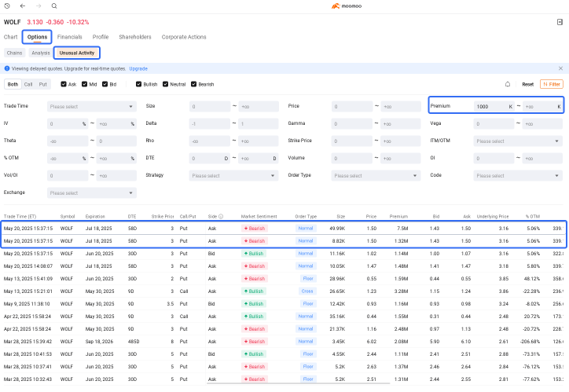This screenshot has height=392, width=569.
Task: Open the Analysis sub-tab
Action: (41, 53)
